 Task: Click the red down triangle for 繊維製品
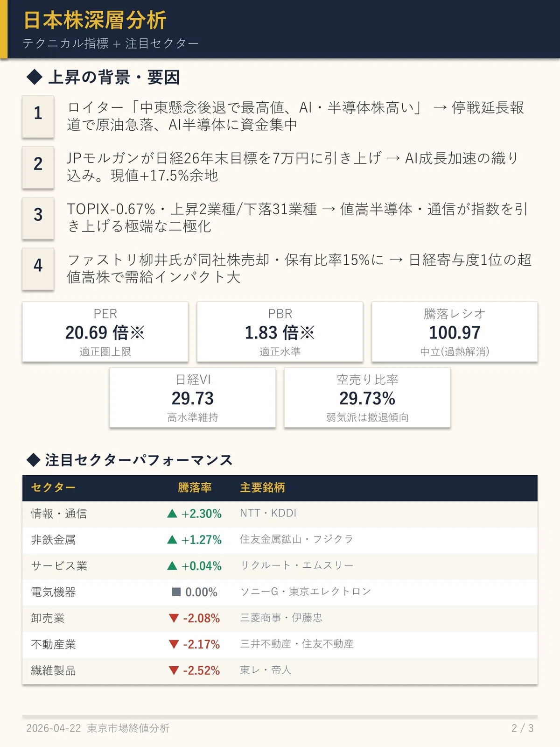pos(174,670)
